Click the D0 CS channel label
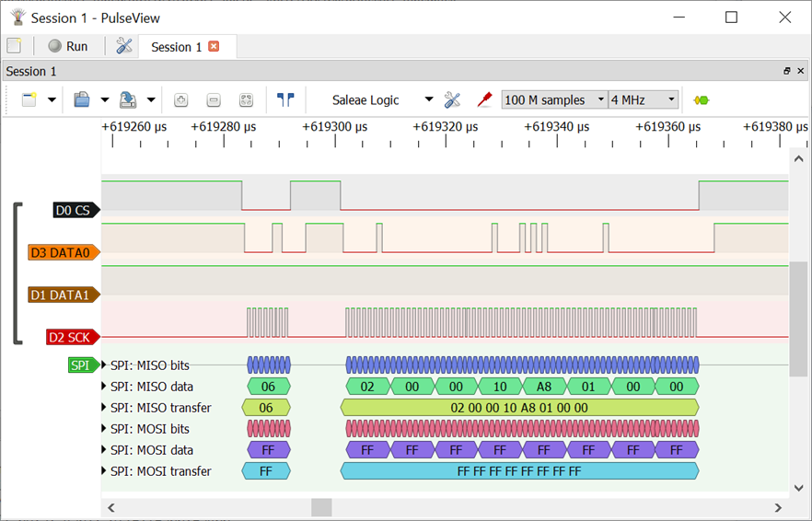The height and width of the screenshot is (521, 812). (74, 211)
